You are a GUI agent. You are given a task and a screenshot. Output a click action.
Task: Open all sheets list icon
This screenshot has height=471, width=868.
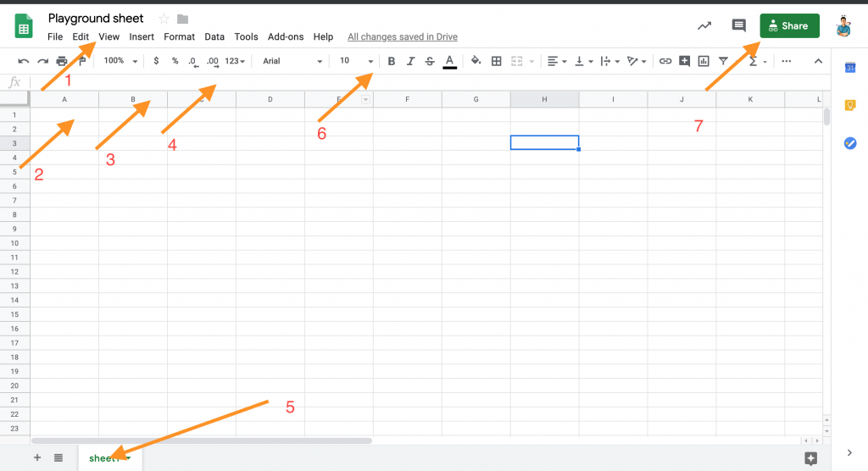pyautogui.click(x=58, y=457)
